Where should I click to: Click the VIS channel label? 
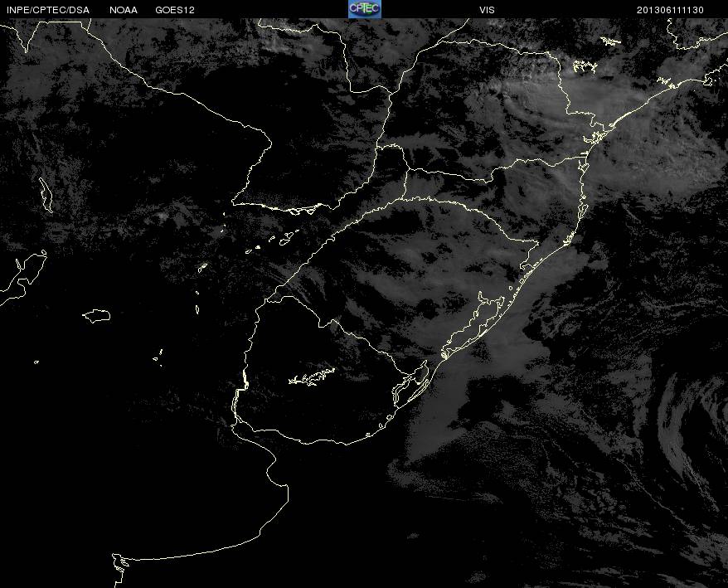[x=487, y=10]
